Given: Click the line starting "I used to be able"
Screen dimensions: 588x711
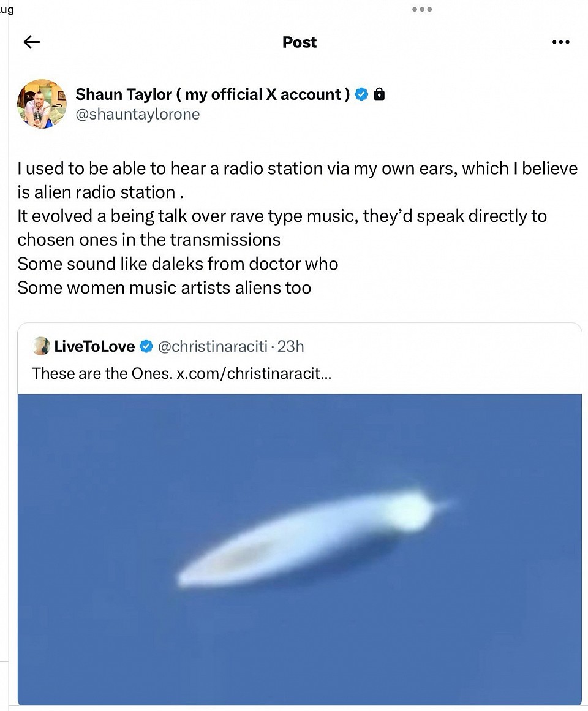Looking at the screenshot, I should [297, 169].
